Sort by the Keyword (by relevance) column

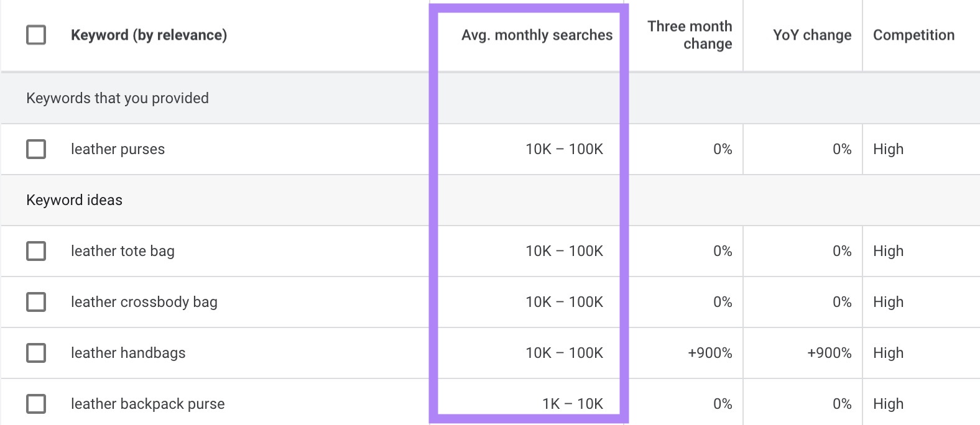click(149, 35)
